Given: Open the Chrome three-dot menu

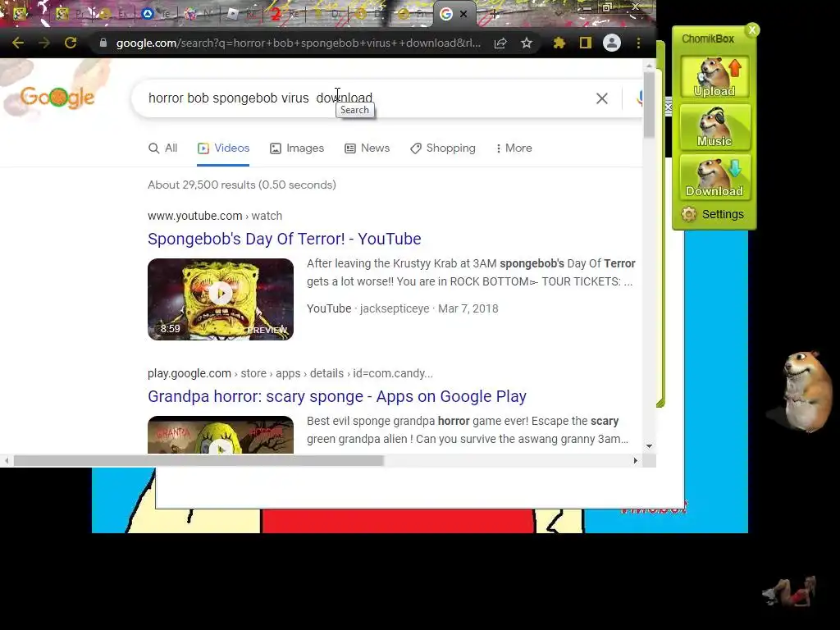Looking at the screenshot, I should tap(638, 43).
